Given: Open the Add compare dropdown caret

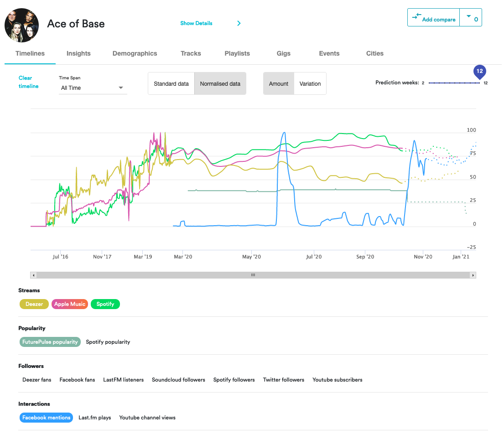Looking at the screenshot, I should point(468,17).
